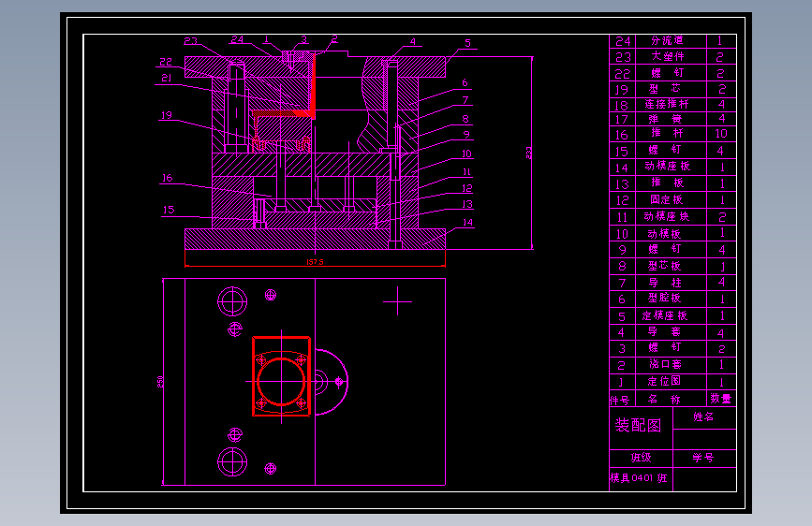
Task: Click part name '推 板' in row 13
Action: [x=668, y=183]
